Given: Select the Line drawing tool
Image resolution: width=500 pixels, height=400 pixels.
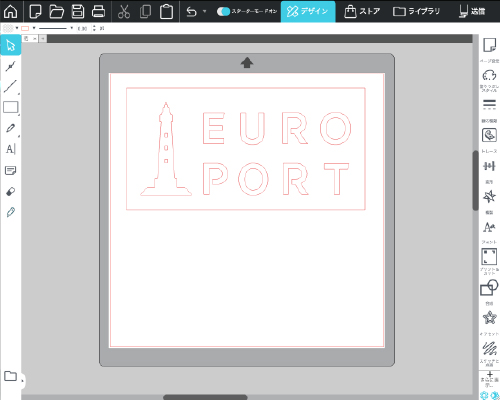Looking at the screenshot, I should [10, 86].
